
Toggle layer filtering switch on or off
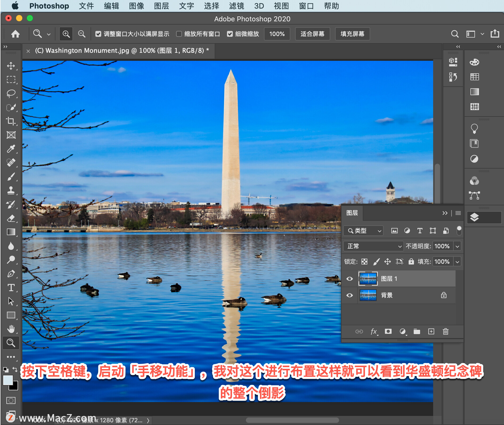(x=459, y=231)
